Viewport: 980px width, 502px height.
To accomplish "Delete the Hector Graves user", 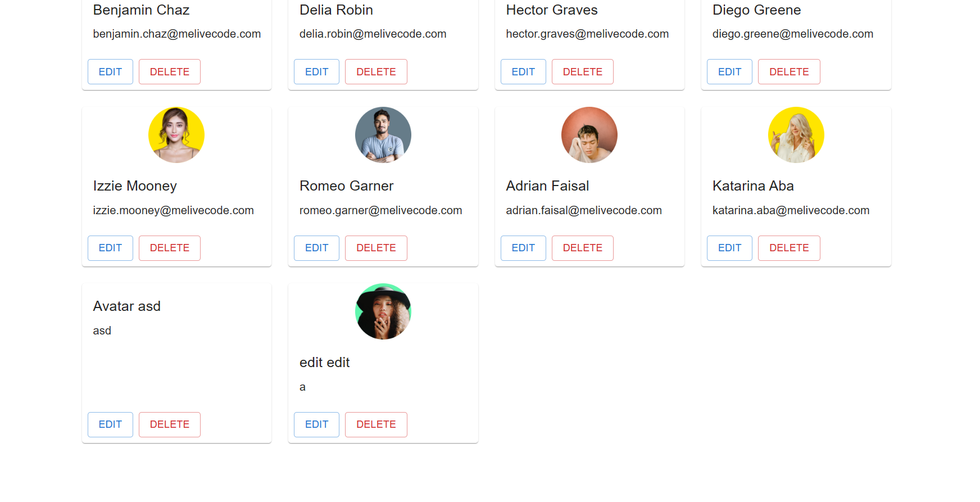I will (x=583, y=72).
